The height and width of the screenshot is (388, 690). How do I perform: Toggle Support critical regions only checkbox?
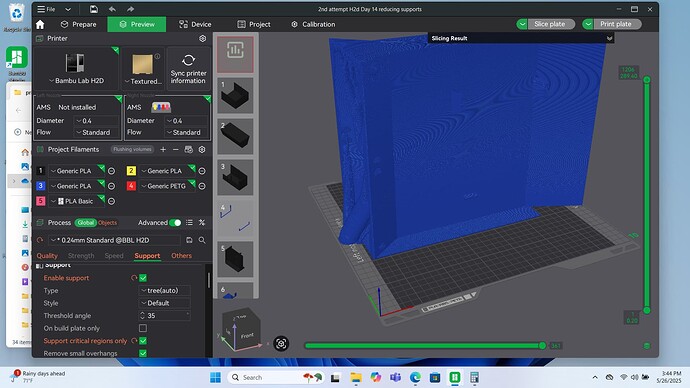[143, 340]
